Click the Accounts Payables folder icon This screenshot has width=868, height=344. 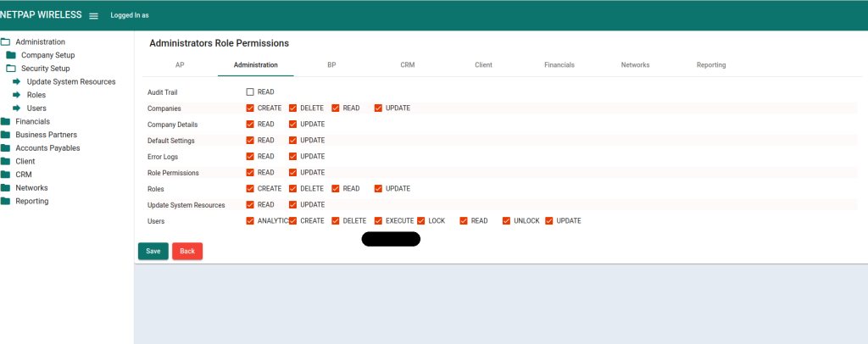coord(6,148)
